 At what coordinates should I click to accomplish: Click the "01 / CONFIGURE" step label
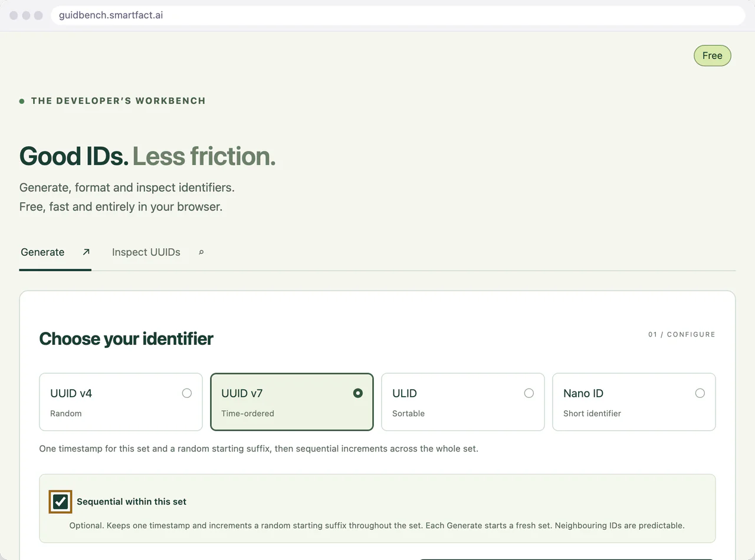[x=682, y=334]
